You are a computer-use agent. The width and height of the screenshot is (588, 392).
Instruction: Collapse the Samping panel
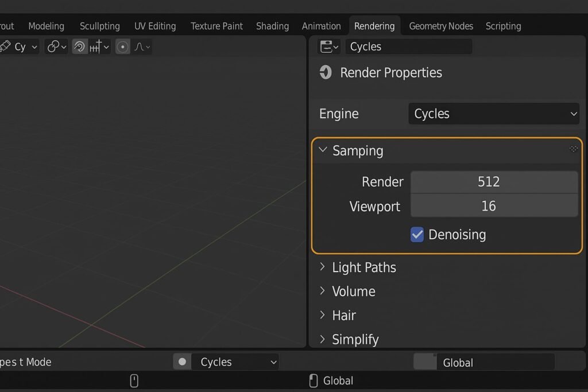pyautogui.click(x=323, y=150)
